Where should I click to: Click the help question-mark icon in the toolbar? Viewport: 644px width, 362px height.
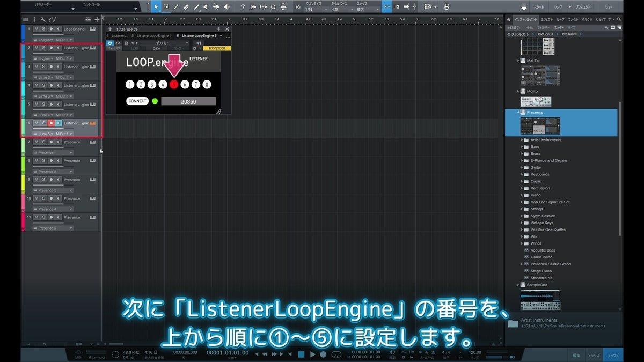pyautogui.click(x=244, y=6)
